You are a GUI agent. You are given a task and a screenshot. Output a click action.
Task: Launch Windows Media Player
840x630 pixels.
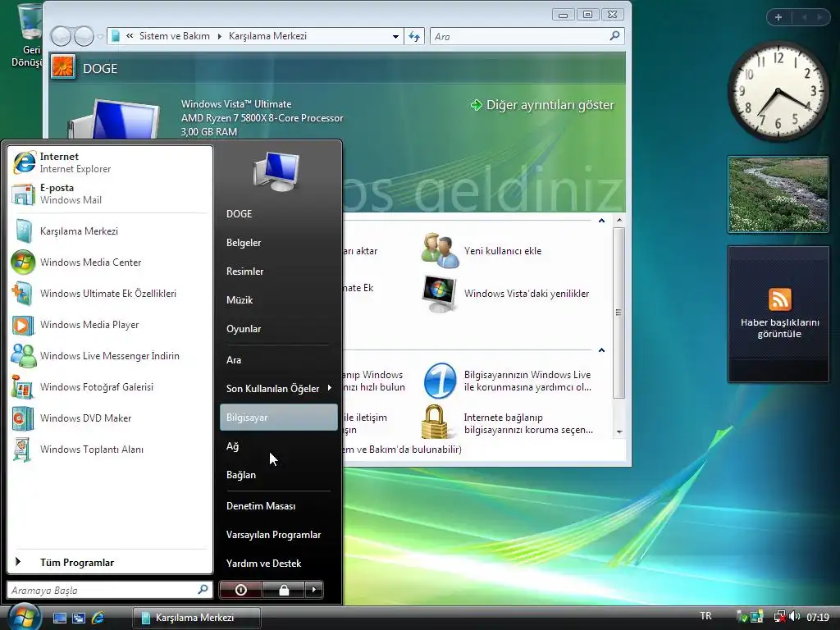pyautogui.click(x=110, y=324)
